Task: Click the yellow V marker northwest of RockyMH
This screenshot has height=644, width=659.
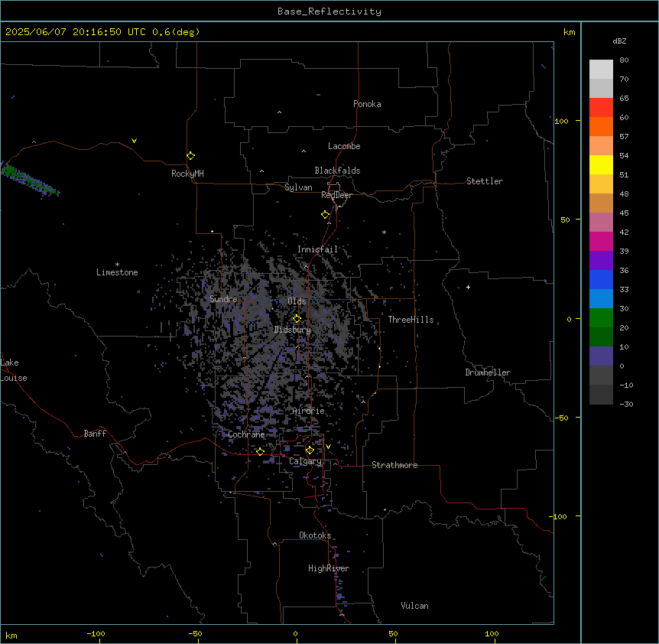Action: click(x=134, y=141)
